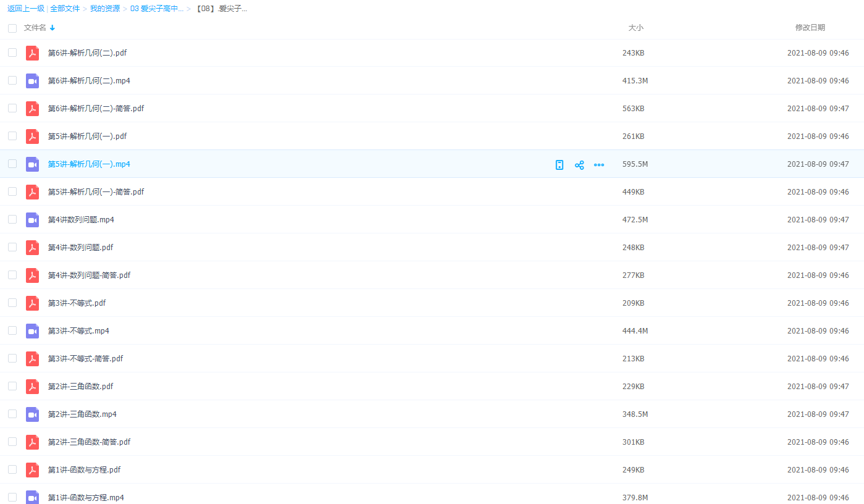Click the 返回上一级 link
The height and width of the screenshot is (504, 864).
point(25,9)
